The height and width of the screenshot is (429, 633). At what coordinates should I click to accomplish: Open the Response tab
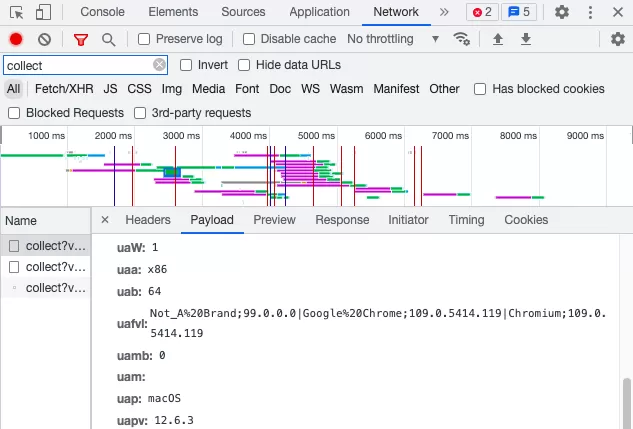point(342,220)
